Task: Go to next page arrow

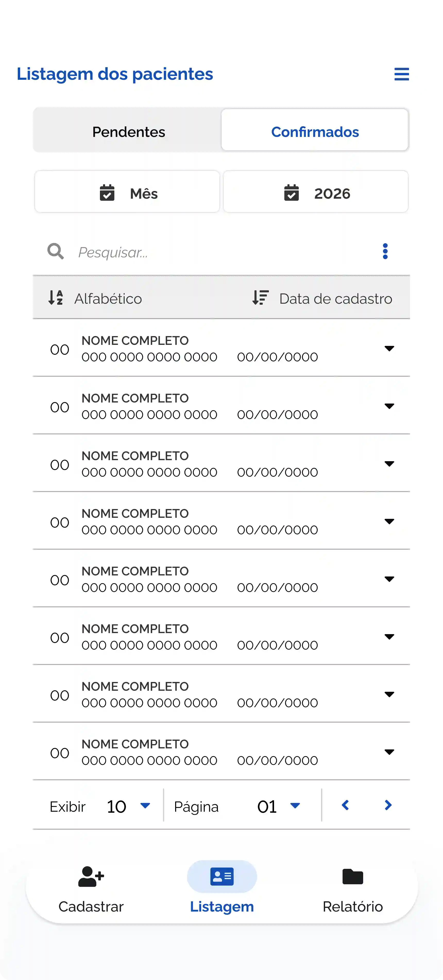Action: 388,805
